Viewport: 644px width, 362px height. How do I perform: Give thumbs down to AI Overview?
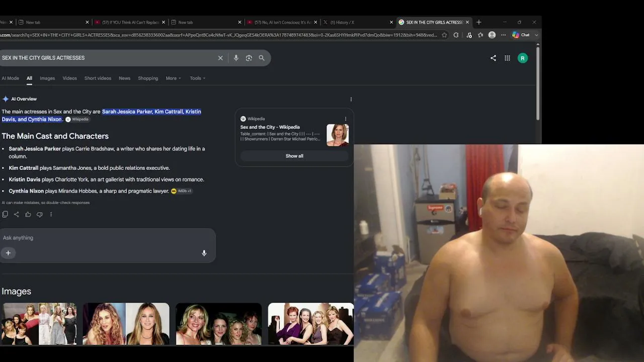40,214
